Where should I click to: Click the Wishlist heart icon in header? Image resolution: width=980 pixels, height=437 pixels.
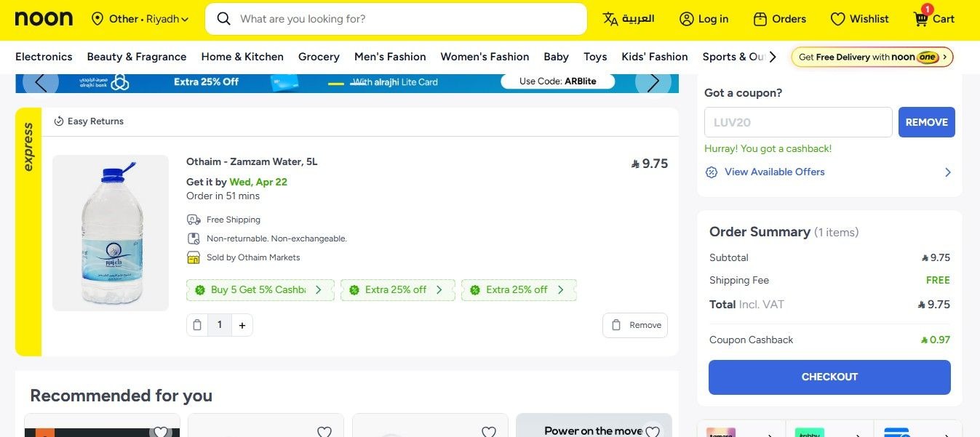838,19
